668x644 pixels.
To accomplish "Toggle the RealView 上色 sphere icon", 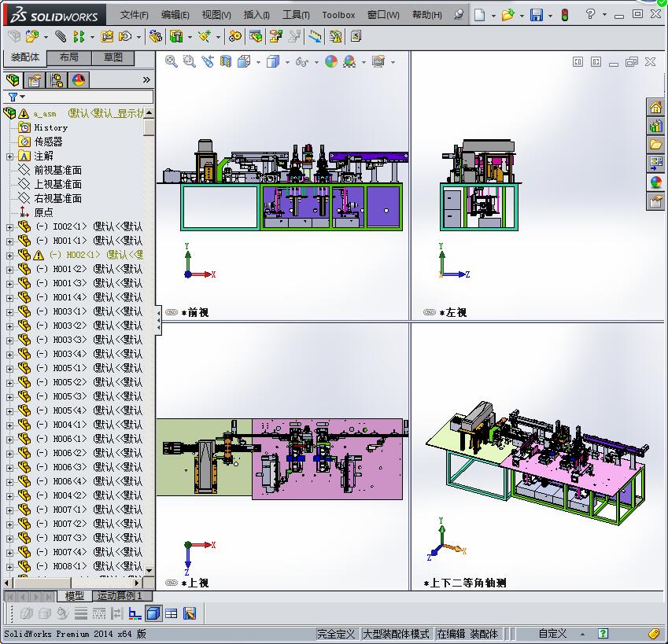I will pyautogui.click(x=348, y=60).
